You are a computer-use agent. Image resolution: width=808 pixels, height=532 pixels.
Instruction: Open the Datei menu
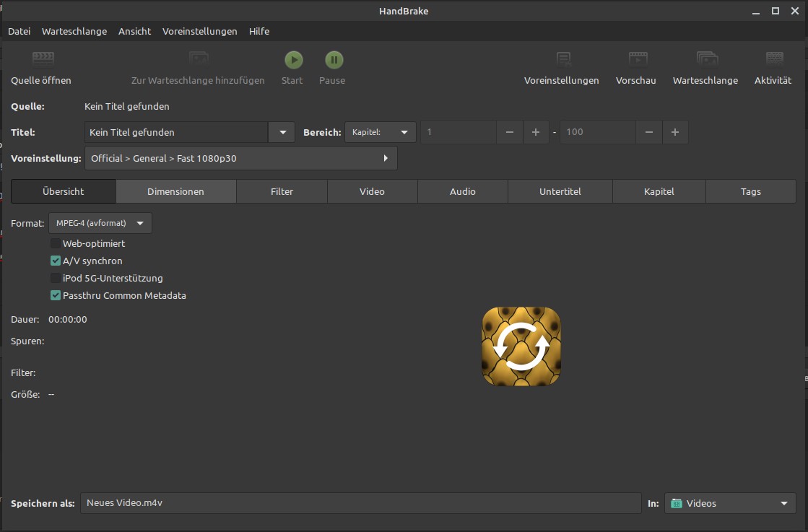[19, 32]
